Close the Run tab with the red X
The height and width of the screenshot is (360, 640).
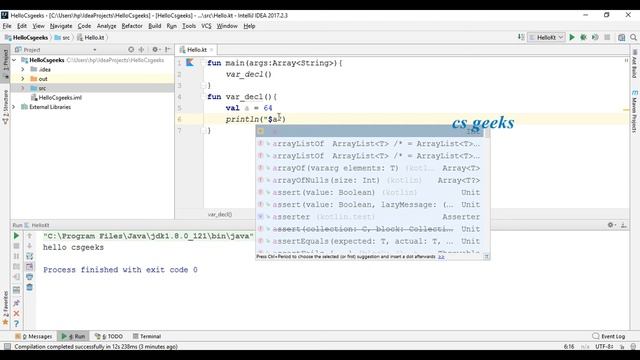[16, 313]
